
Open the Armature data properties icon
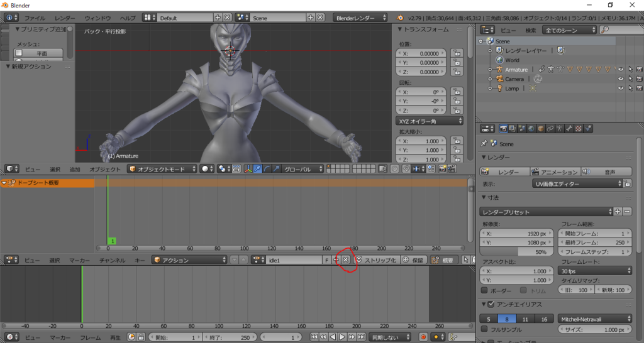coord(560,129)
